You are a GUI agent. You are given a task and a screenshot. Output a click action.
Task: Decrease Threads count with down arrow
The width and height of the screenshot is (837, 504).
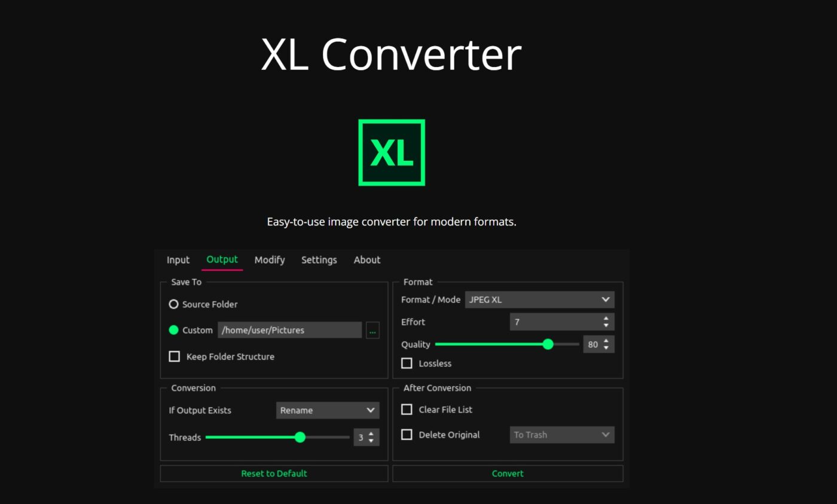(x=371, y=441)
